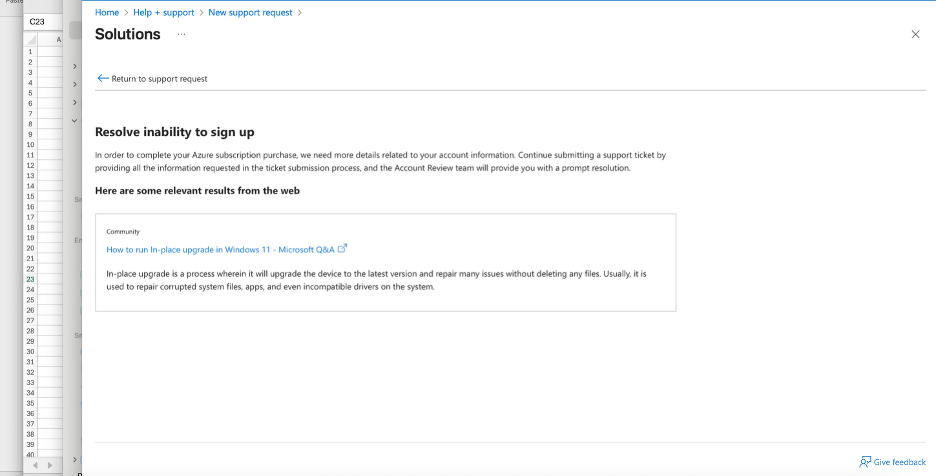The width and height of the screenshot is (936, 476).
Task: Select row 30 header in spreadsheet
Action: [x=30, y=352]
